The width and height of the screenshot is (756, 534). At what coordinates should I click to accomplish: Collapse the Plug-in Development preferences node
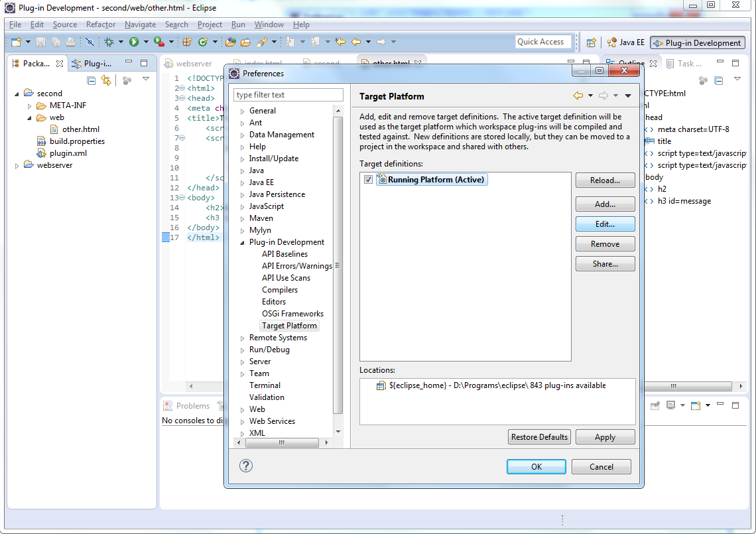coord(243,243)
